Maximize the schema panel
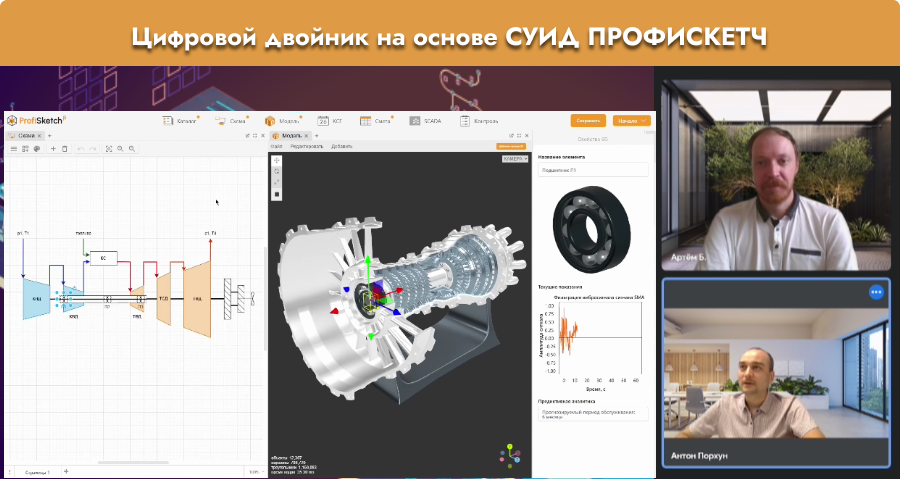The width and height of the screenshot is (900, 479). tap(255, 136)
